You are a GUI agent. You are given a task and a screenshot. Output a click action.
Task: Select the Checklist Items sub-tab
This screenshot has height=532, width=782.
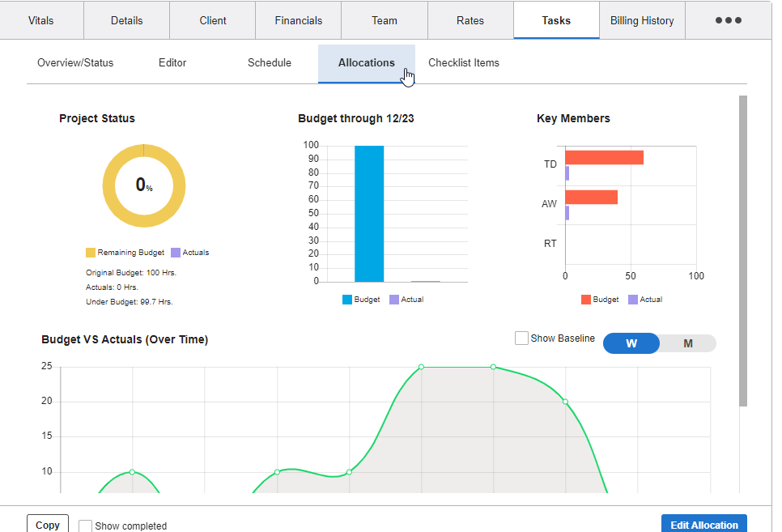pos(464,62)
